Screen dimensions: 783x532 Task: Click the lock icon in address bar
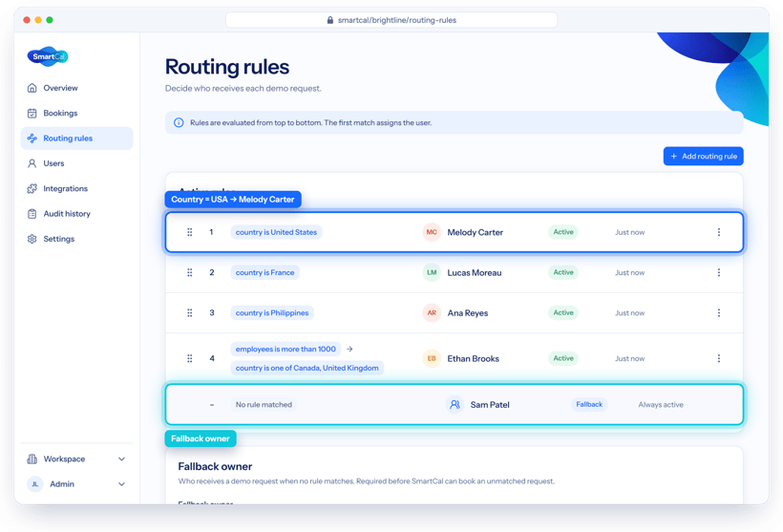tap(330, 20)
